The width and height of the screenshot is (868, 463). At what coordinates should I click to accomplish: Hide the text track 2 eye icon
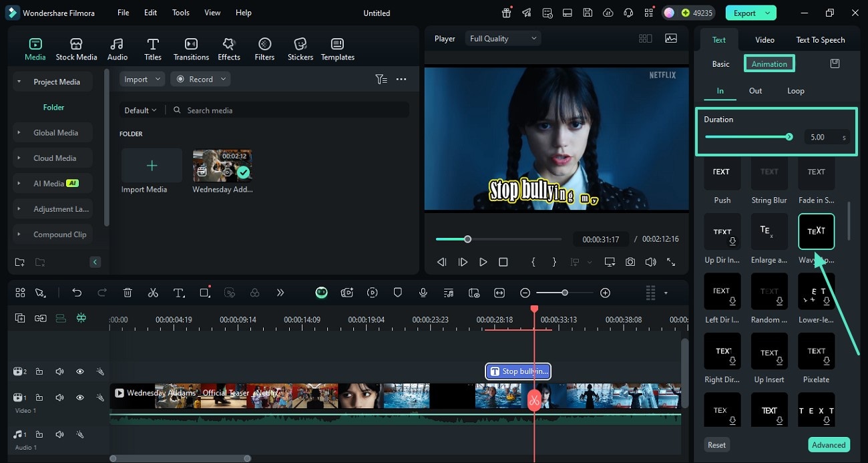click(80, 371)
